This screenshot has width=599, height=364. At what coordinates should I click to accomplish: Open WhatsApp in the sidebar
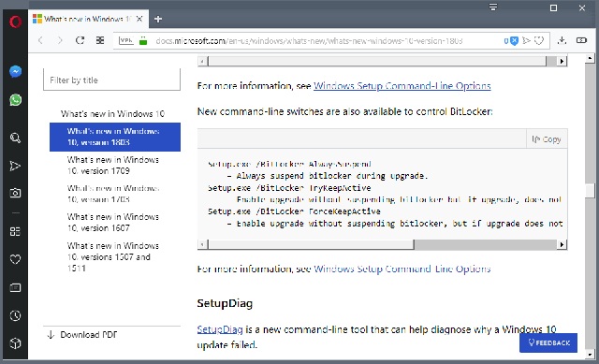pos(15,100)
